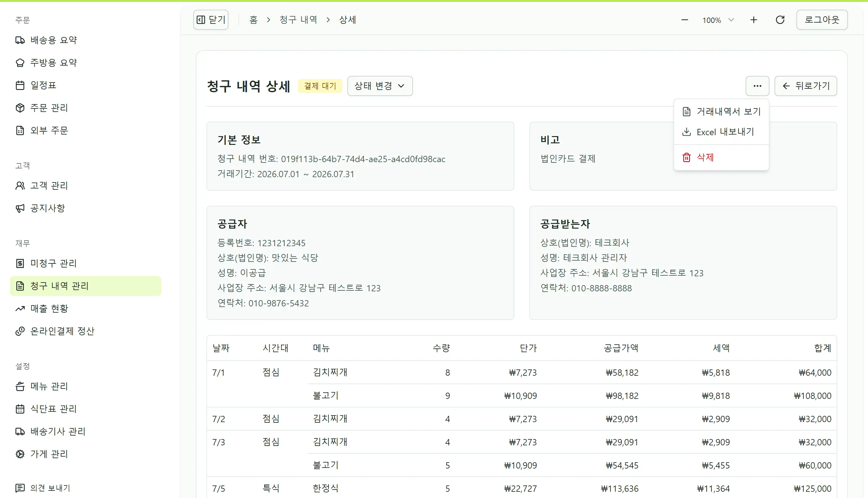868x498 pixels.
Task: Click the 7/5 date cell
Action: point(219,488)
